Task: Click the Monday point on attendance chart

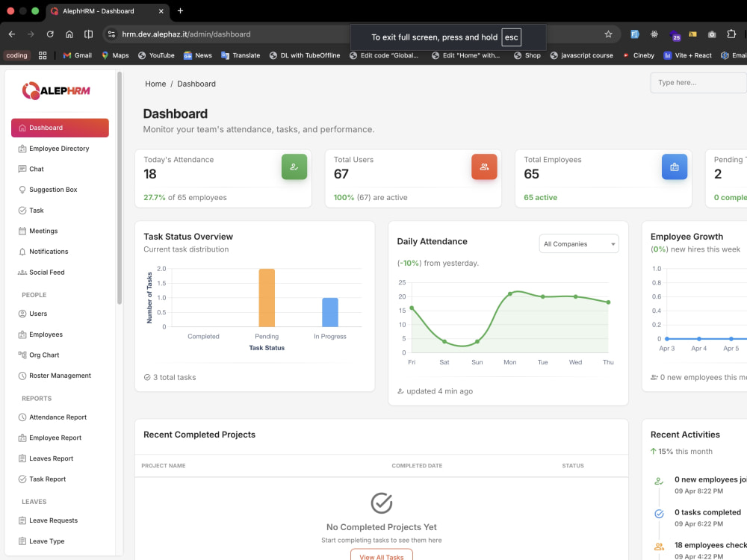Action: 509,293
